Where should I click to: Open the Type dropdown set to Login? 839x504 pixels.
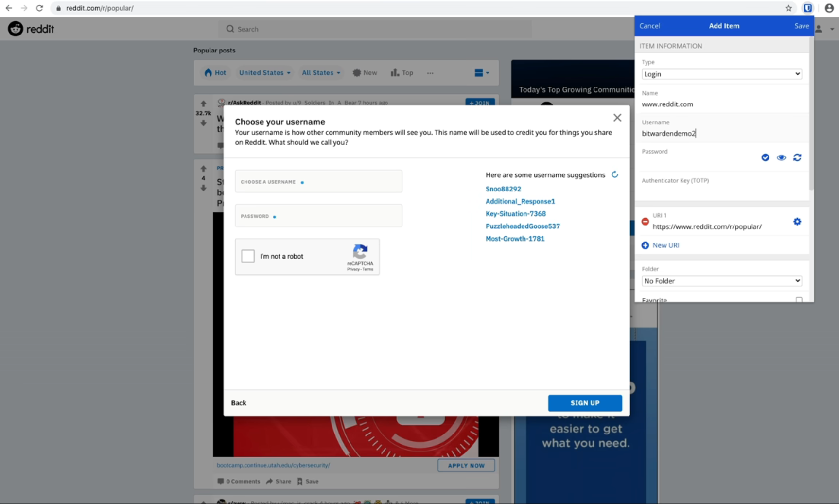click(721, 74)
